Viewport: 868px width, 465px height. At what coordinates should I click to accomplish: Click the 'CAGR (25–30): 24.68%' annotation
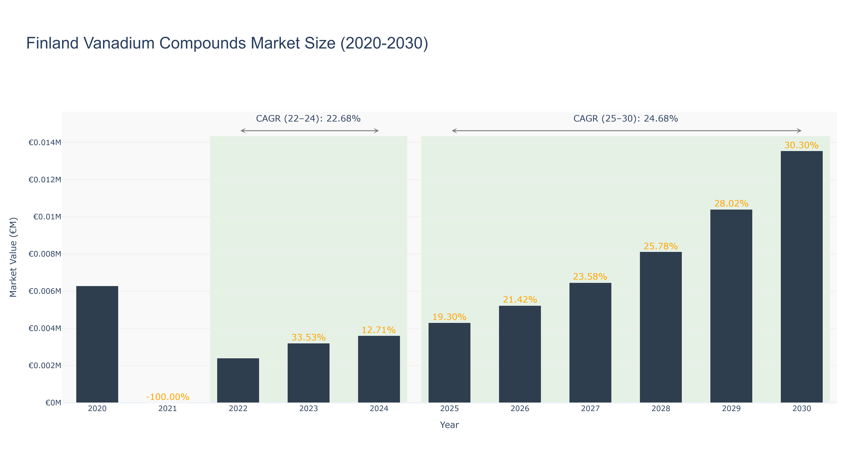coord(626,119)
